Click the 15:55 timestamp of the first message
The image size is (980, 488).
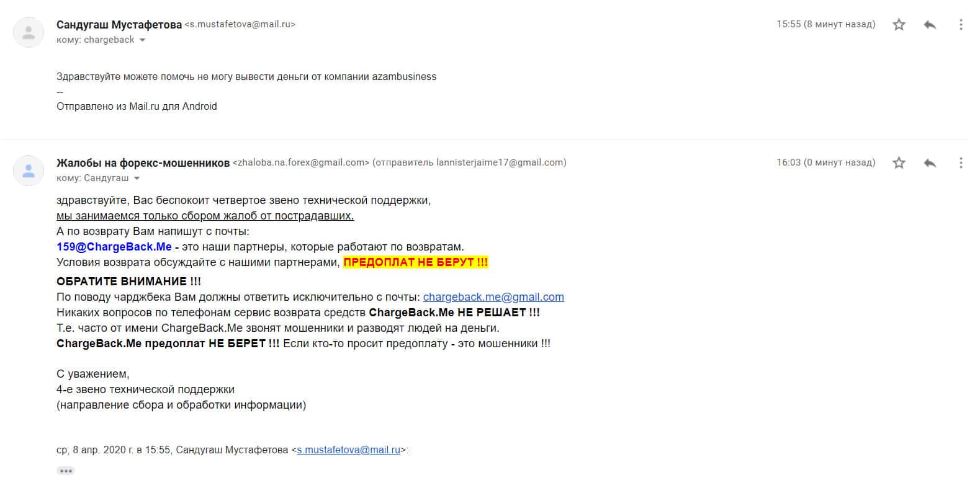tap(826, 25)
